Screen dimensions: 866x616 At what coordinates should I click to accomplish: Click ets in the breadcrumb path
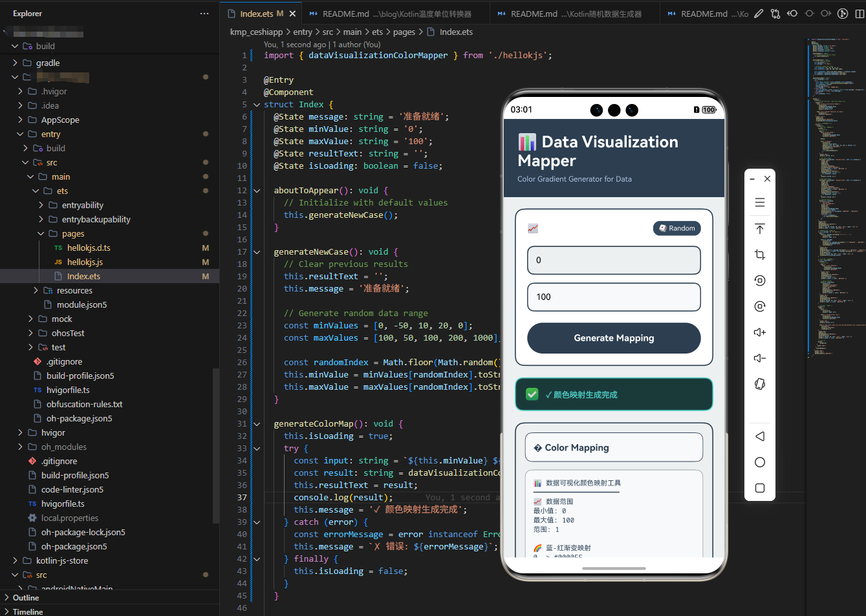(x=377, y=32)
